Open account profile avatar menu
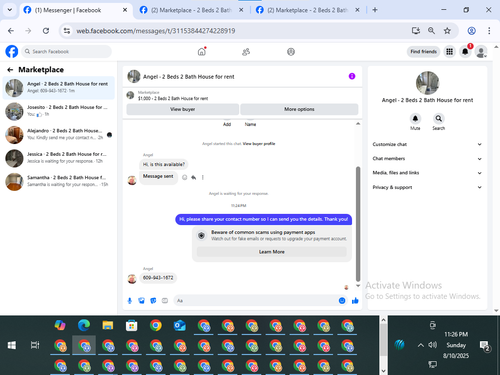The image size is (500, 375). point(481,52)
